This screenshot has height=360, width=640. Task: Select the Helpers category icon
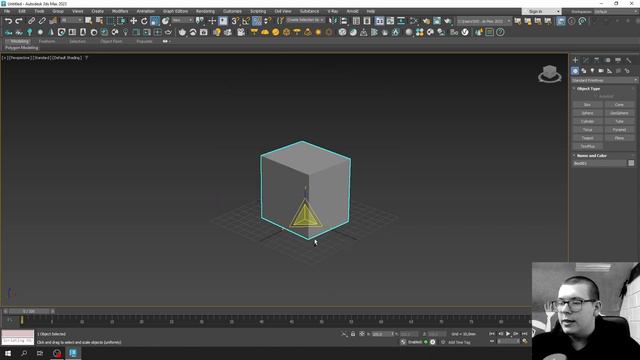(x=609, y=71)
